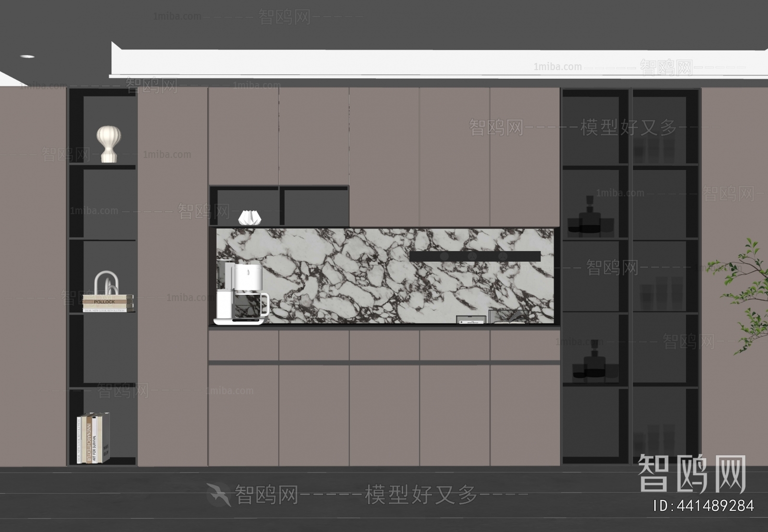Click the upright books on the bottom shelf
Viewport: 768px width, 532px height.
click(93, 438)
